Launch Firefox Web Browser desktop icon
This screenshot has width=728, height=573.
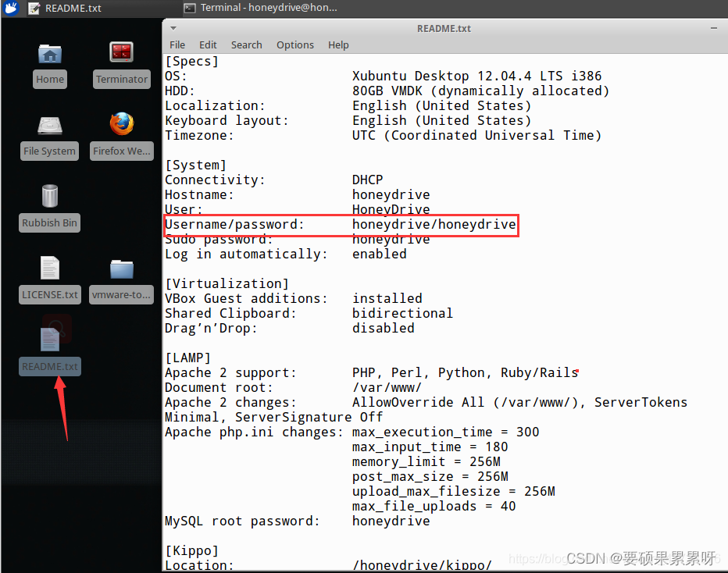(122, 124)
